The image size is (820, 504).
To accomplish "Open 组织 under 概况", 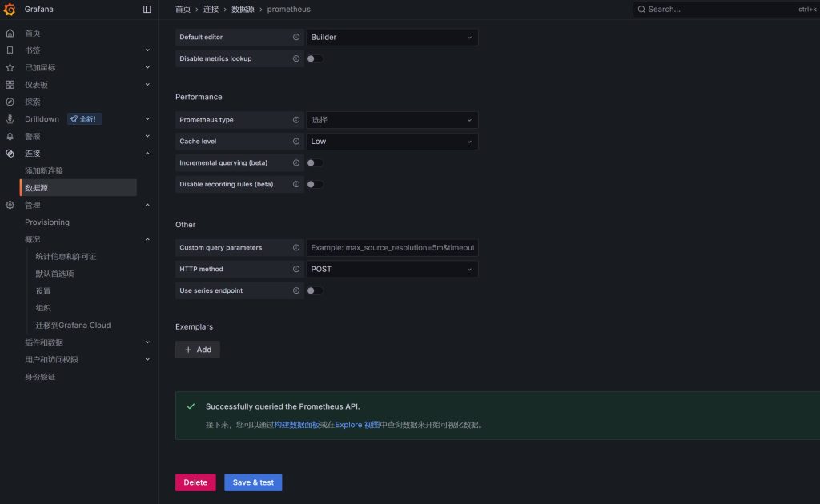I will (43, 308).
